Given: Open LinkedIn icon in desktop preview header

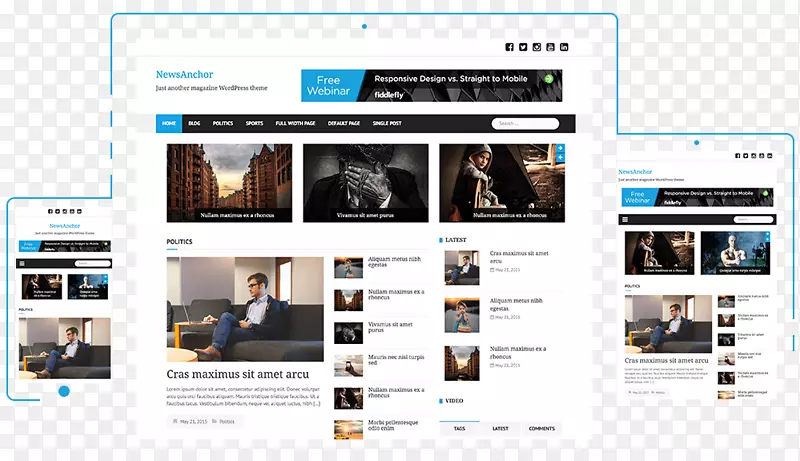Looking at the screenshot, I should tap(564, 47).
